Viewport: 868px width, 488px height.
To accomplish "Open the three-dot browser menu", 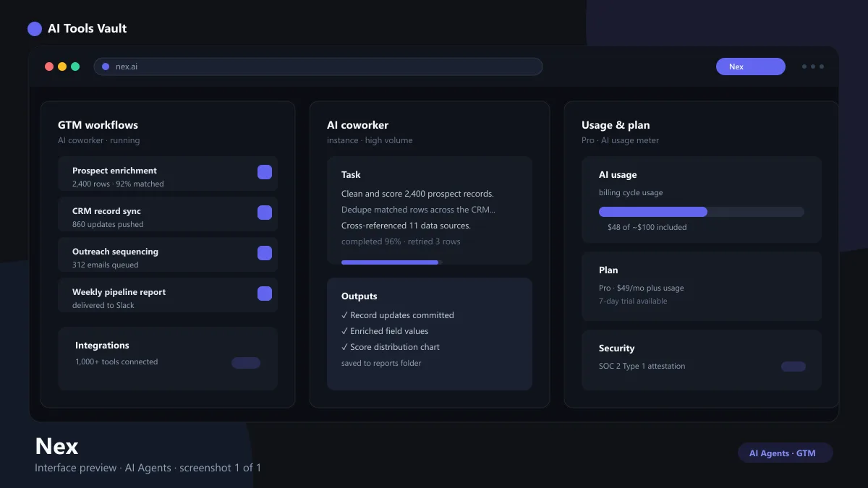I will point(813,67).
